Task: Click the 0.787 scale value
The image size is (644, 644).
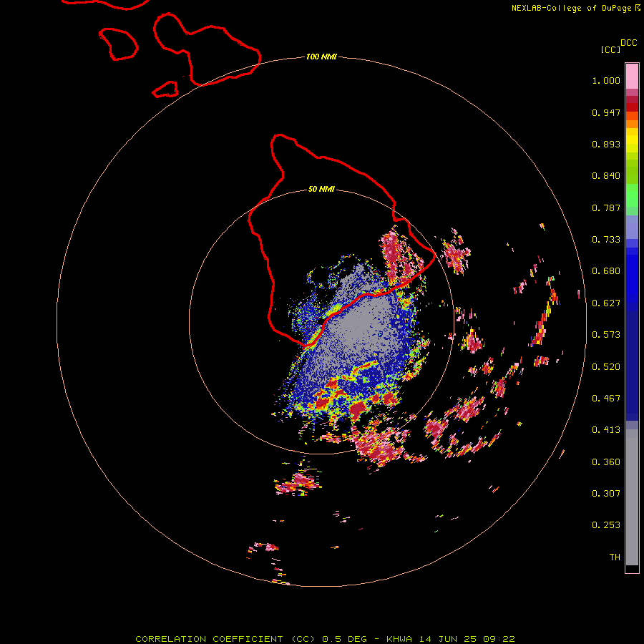Action: click(606, 208)
